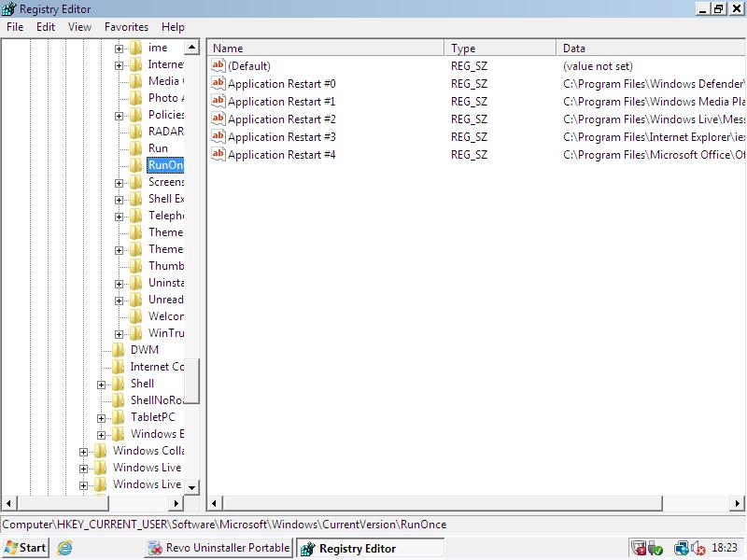
Task: Select the RADAR folder icon
Action: click(136, 131)
